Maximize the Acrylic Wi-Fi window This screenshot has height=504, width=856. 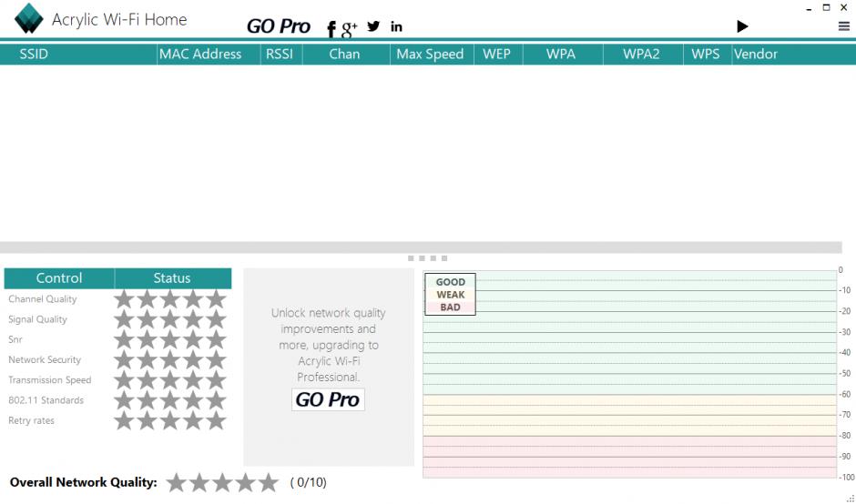pos(827,7)
